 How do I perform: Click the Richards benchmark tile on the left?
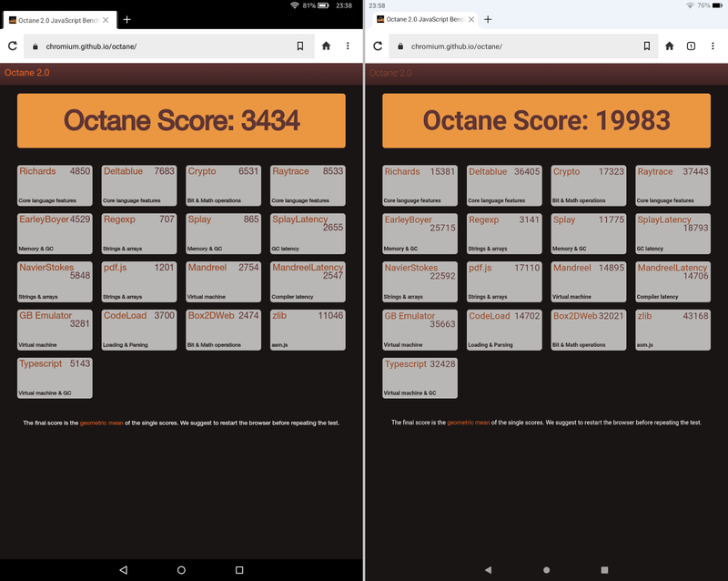pos(54,184)
